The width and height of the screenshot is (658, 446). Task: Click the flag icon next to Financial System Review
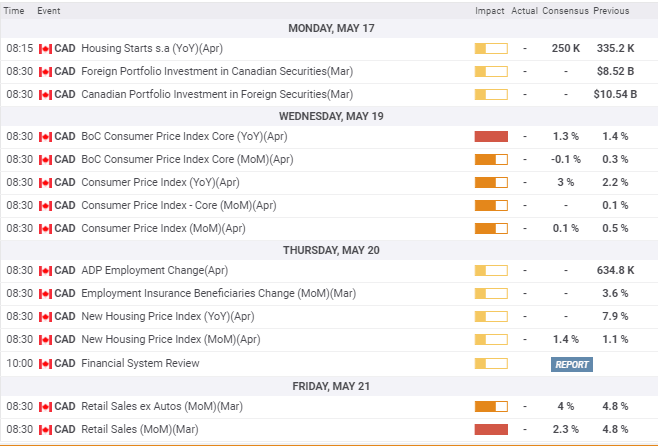click(45, 363)
